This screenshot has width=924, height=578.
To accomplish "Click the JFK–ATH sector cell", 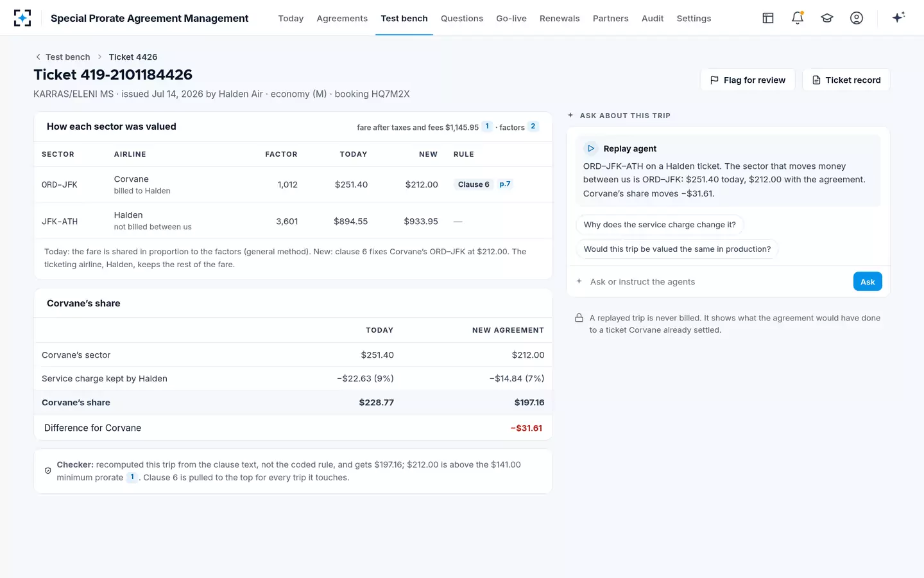I will coord(60,222).
